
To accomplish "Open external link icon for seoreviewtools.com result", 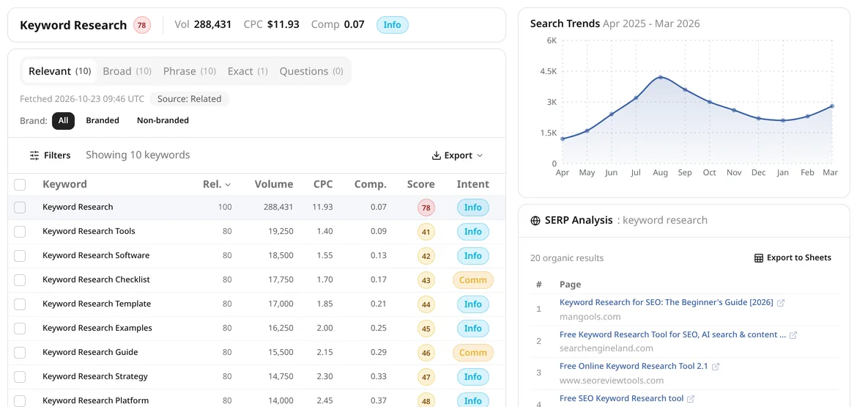I will pyautogui.click(x=716, y=367).
